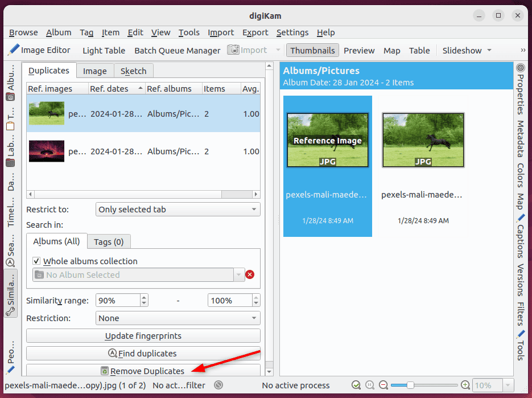Viewport: 532px width, 398px height.
Task: Switch view to Table mode
Action: pyautogui.click(x=419, y=50)
